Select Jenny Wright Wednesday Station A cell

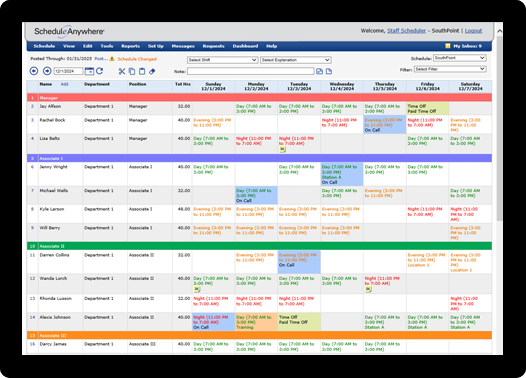click(x=342, y=174)
